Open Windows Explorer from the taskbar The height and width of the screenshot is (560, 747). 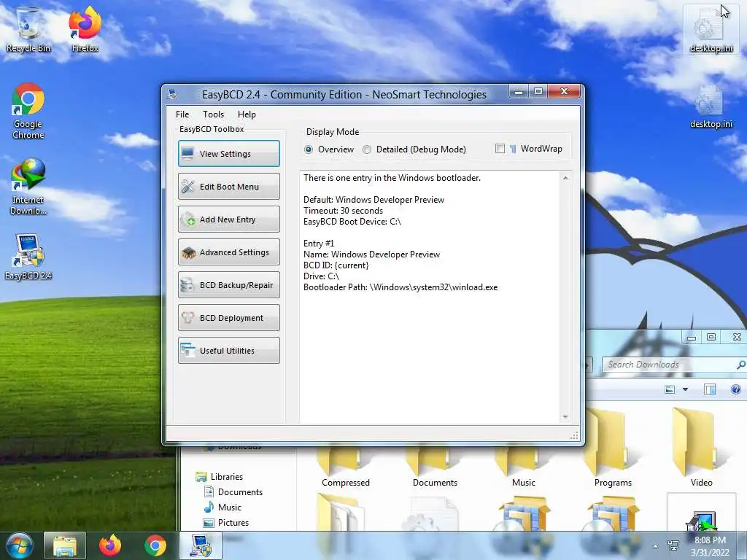pos(65,545)
